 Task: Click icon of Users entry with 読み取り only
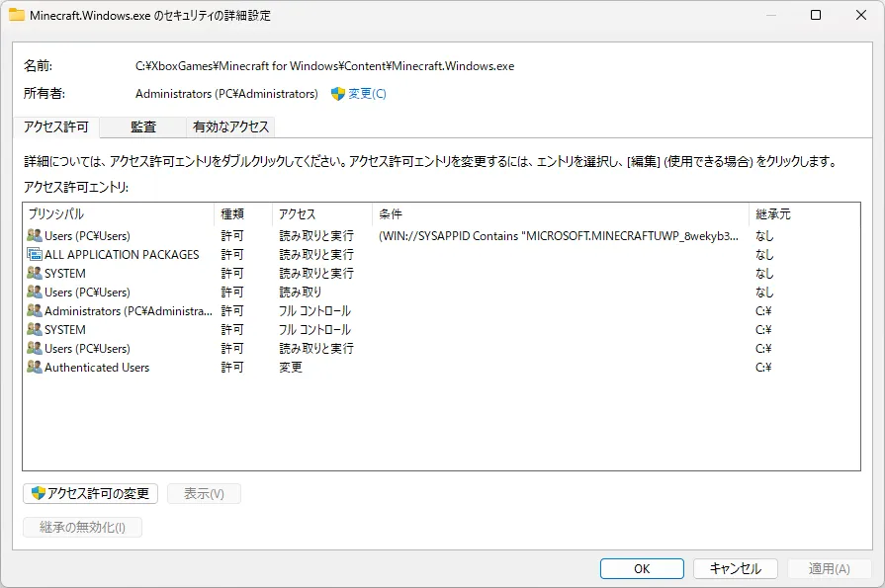tap(35, 293)
